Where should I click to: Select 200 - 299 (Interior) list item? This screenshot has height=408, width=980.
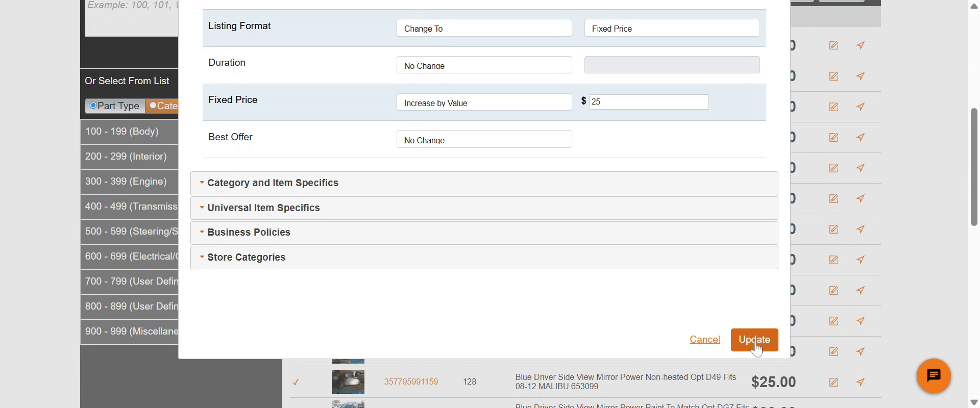pyautogui.click(x=129, y=157)
